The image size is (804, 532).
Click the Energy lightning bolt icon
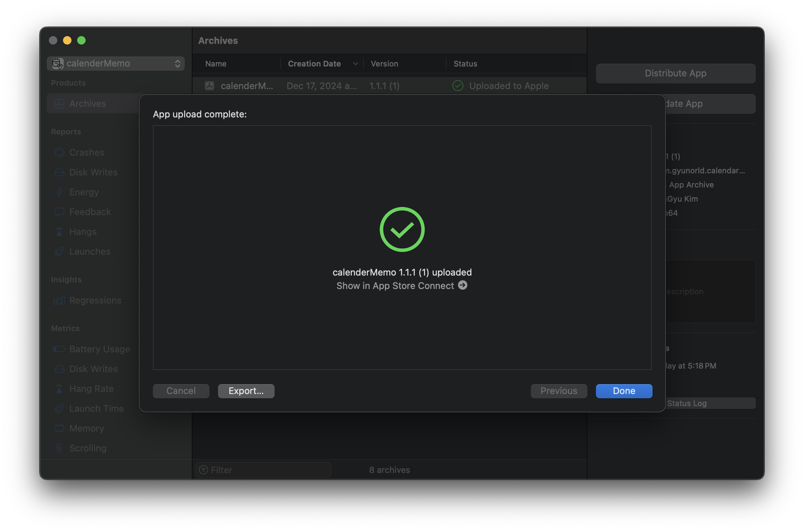click(59, 192)
